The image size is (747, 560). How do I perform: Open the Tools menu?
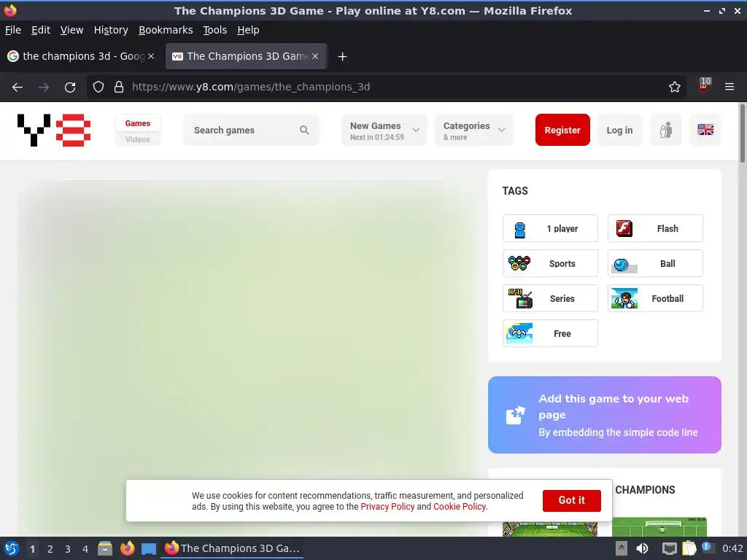pos(215,30)
